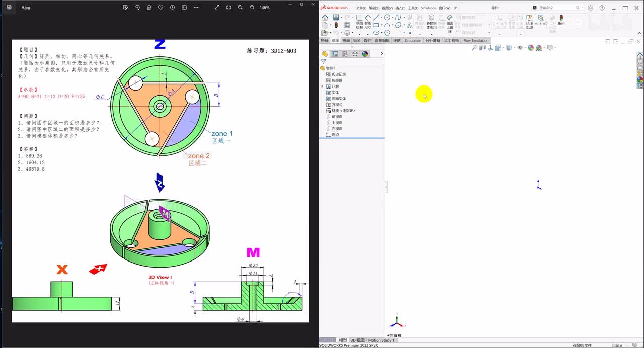Open file info in Photos viewer
This screenshot has height=348, width=644.
(173, 8)
